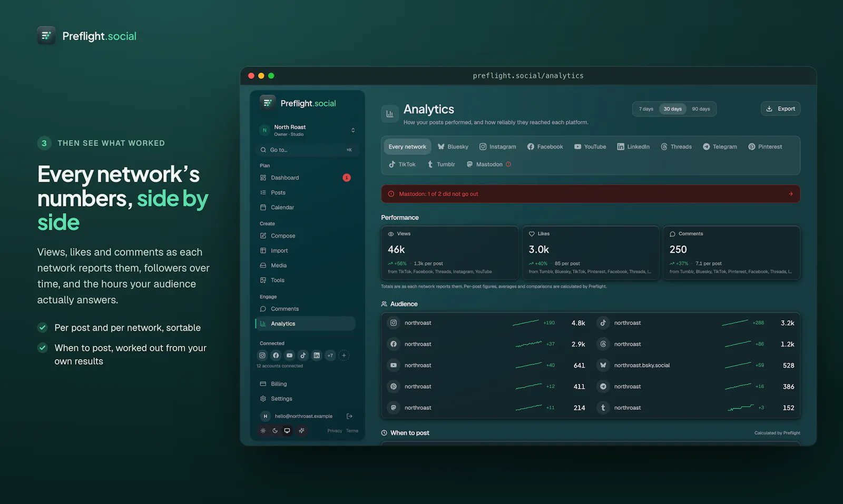Filter analytics by Pinterest tab
This screenshot has width=843, height=504.
pyautogui.click(x=764, y=146)
